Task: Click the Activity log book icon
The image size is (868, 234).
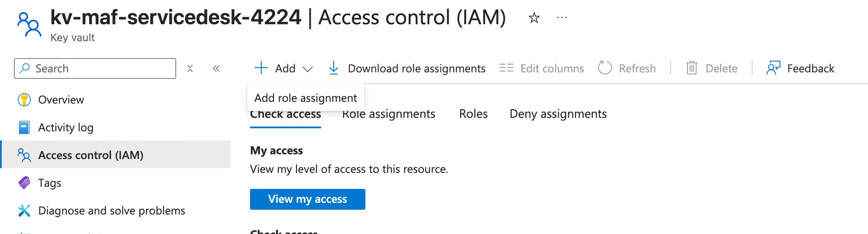Action: coord(24,127)
